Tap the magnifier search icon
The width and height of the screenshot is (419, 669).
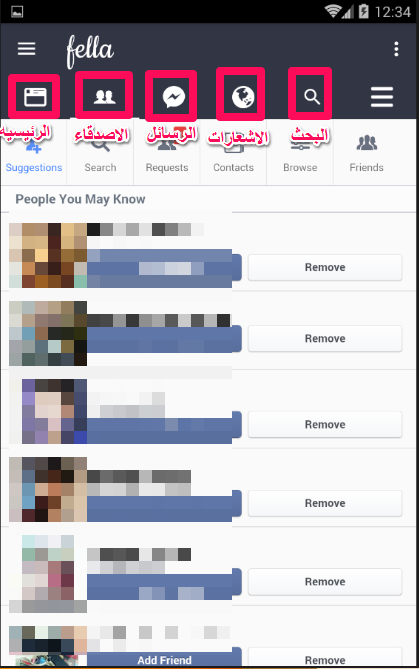point(312,97)
